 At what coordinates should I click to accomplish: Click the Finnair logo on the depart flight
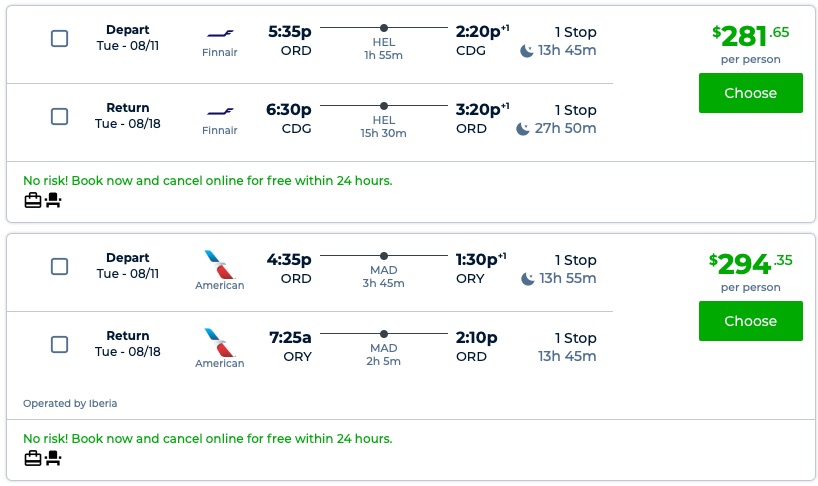[x=219, y=32]
